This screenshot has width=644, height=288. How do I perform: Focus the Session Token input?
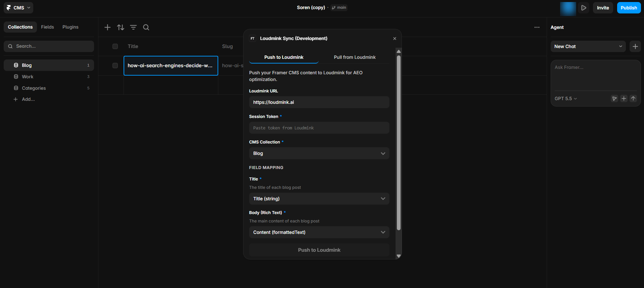319,128
